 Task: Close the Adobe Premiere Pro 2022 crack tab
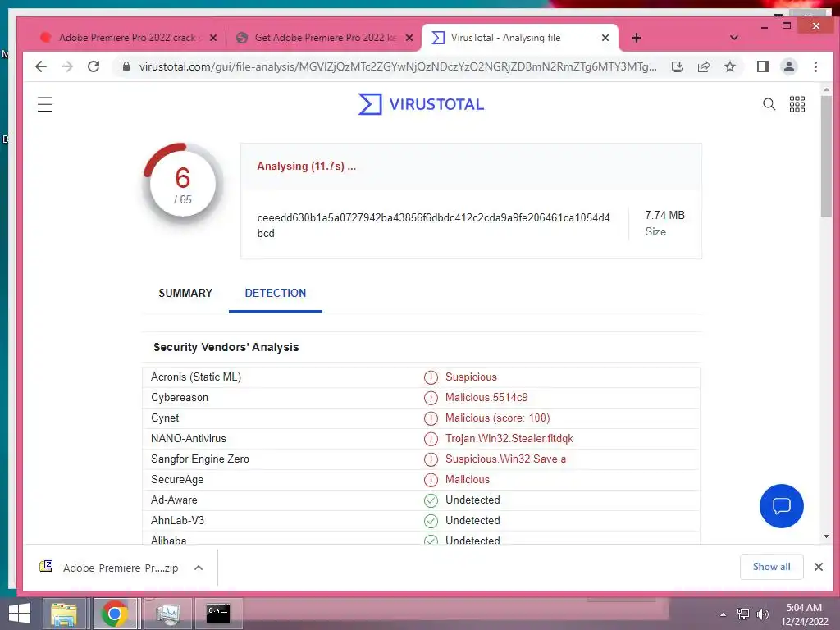pos(213,38)
